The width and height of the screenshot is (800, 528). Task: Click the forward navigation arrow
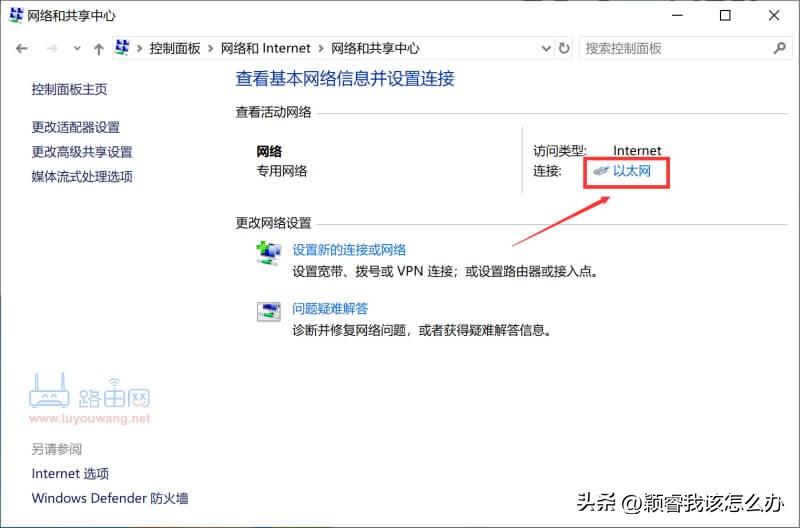(52, 48)
